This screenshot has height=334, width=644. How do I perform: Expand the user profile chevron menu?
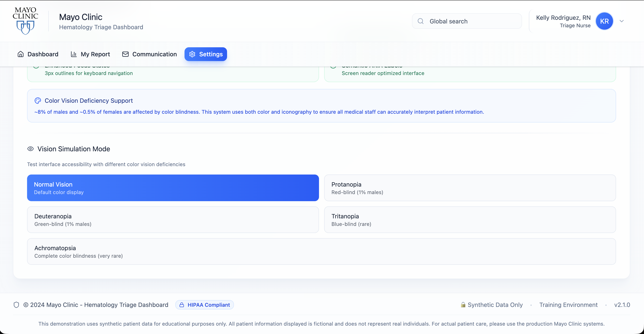622,21
